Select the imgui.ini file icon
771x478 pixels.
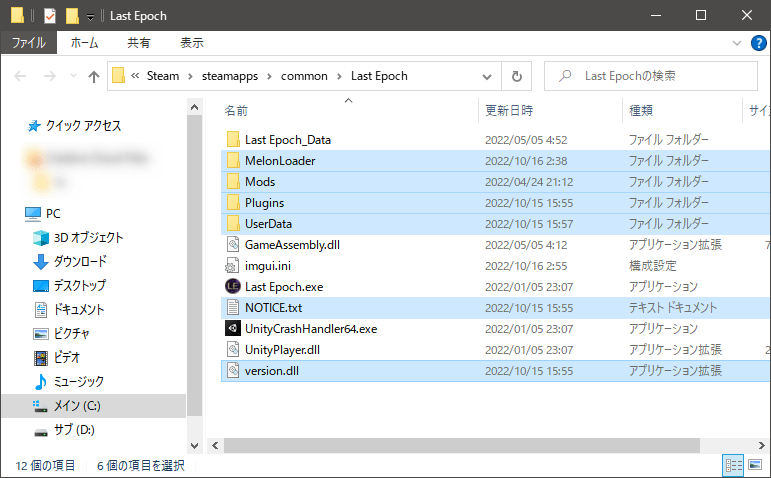pos(232,266)
